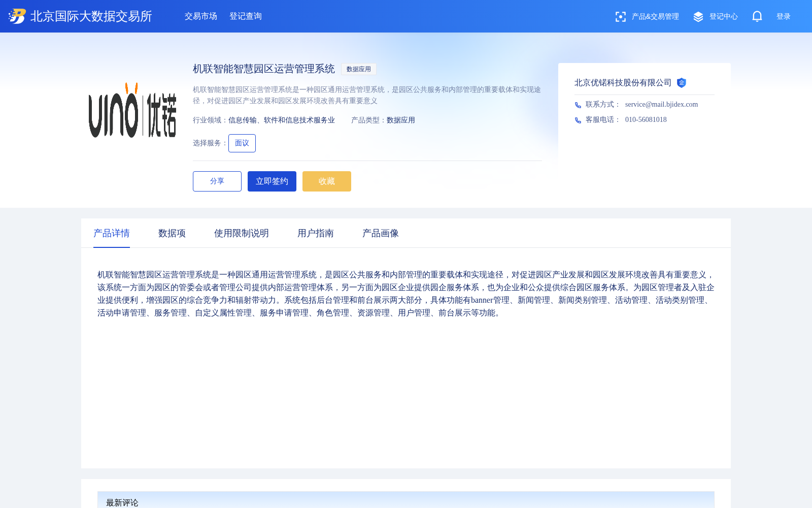Open 登记查询 in the top navigation
The height and width of the screenshot is (508, 812).
(x=246, y=16)
